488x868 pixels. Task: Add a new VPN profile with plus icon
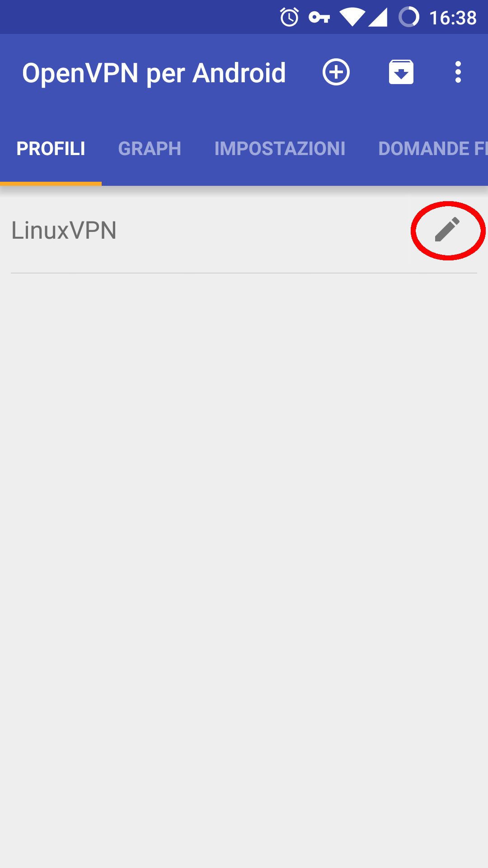point(336,72)
